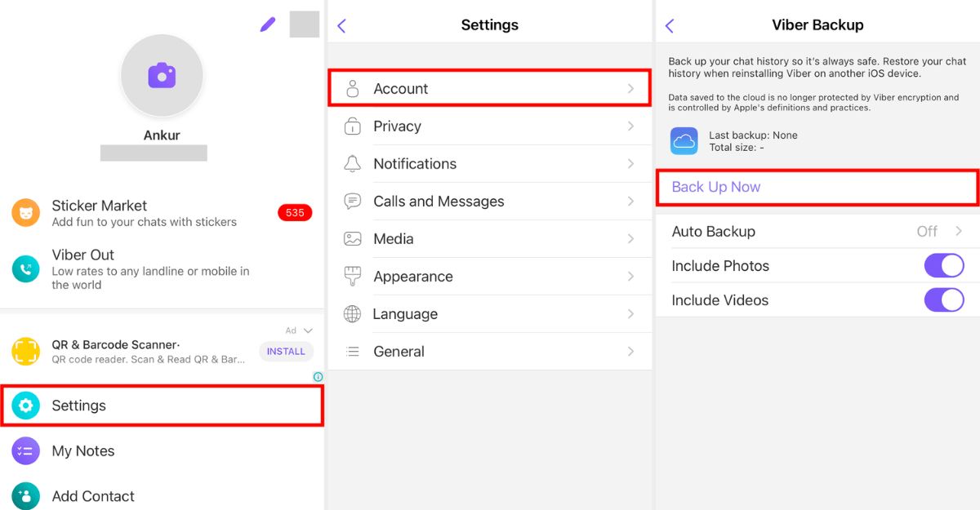Expand Calls and Messages row chevron
Screen dimensions: 980x510
pyautogui.click(x=630, y=202)
